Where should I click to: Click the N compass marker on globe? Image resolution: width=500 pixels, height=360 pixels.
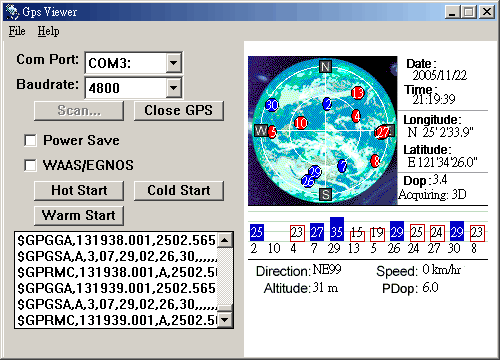click(325, 66)
